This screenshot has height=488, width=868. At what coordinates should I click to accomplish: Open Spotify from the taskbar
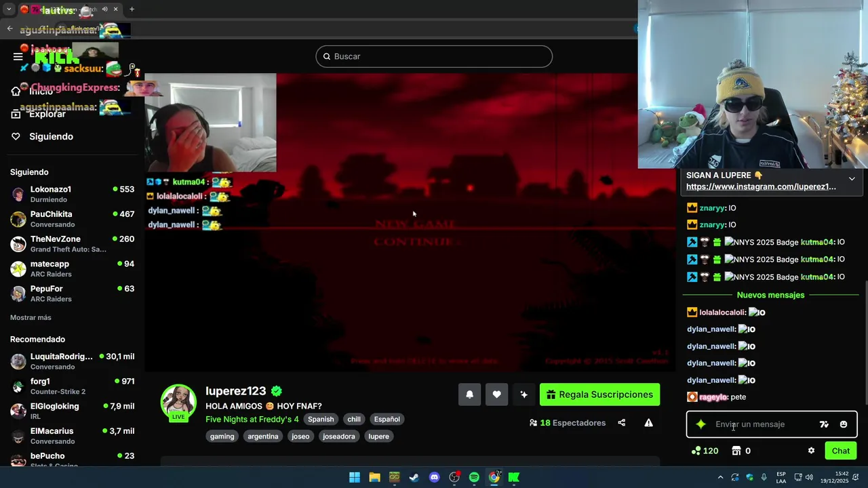[x=474, y=477]
